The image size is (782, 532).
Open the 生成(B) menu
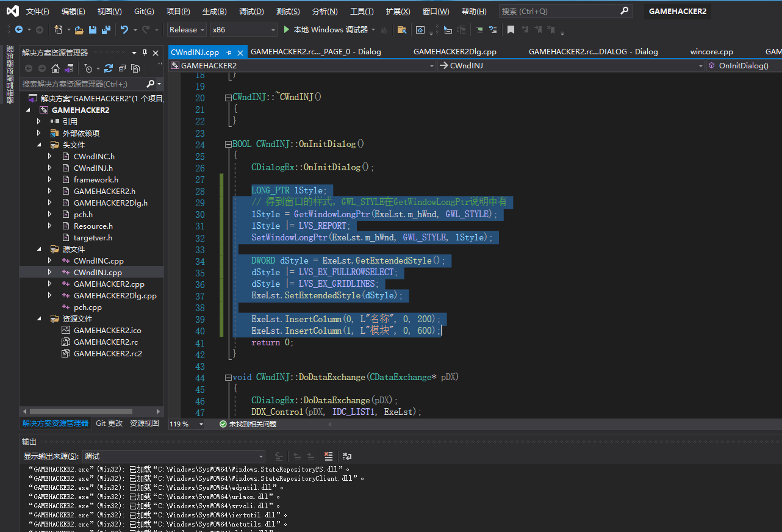pos(214,11)
